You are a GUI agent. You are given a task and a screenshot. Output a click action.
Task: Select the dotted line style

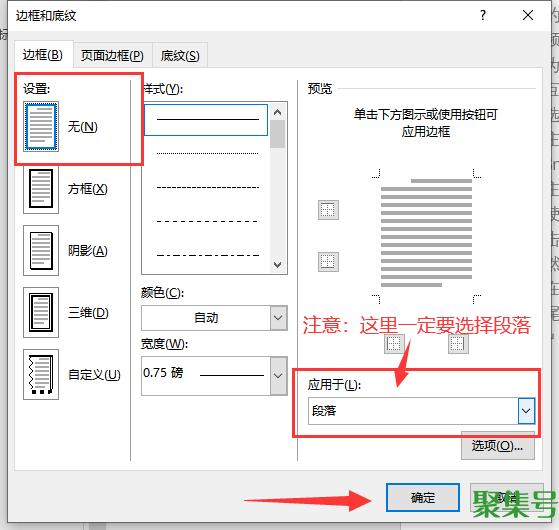[x=207, y=154]
